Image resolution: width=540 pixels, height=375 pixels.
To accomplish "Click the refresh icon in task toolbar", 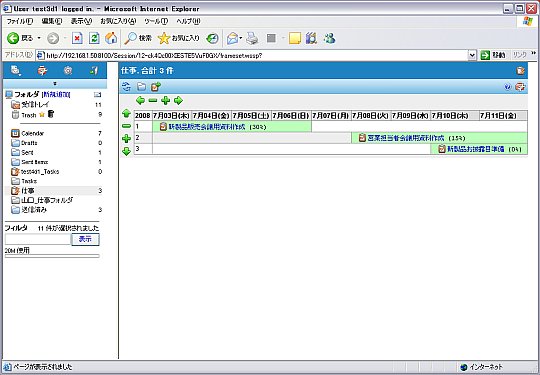I will tap(126, 87).
